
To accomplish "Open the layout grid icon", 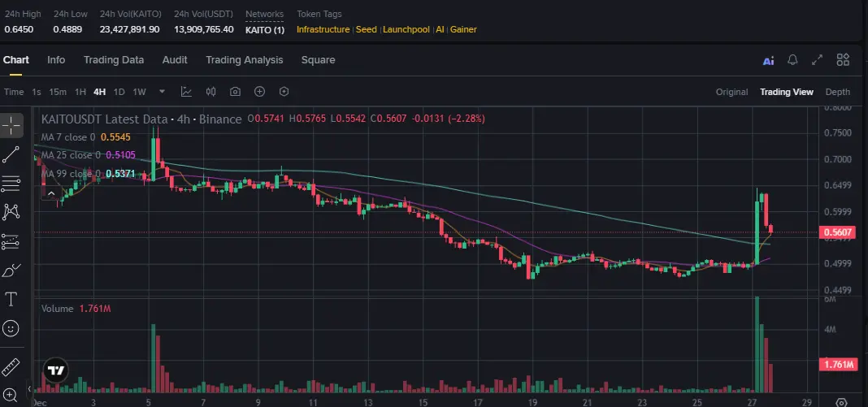I will (843, 60).
